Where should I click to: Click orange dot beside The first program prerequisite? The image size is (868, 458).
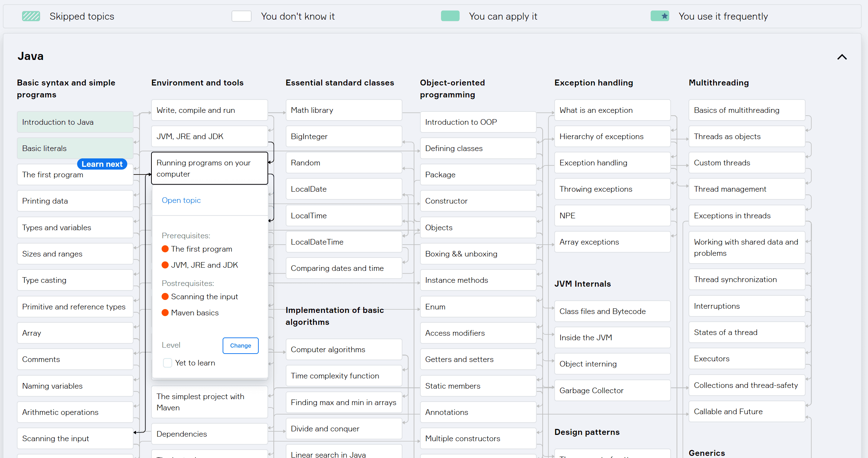pyautogui.click(x=165, y=249)
